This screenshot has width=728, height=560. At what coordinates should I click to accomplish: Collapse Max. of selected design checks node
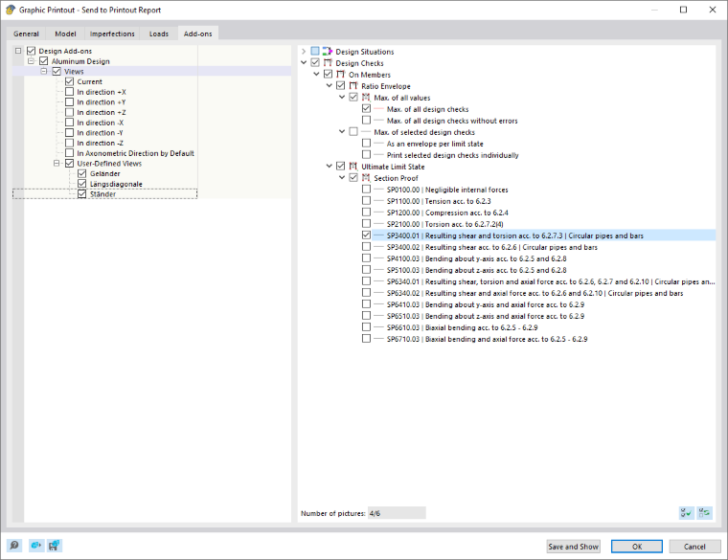tap(342, 132)
